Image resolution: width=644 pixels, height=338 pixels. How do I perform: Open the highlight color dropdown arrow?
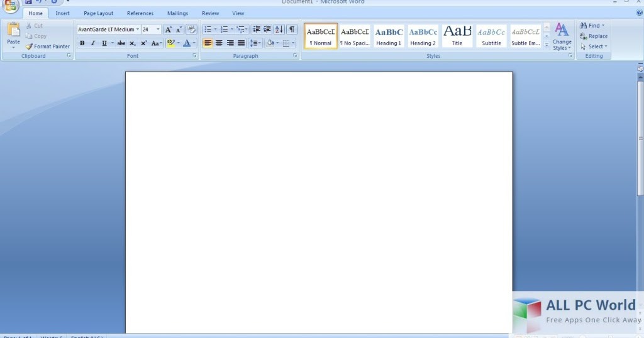tap(178, 43)
